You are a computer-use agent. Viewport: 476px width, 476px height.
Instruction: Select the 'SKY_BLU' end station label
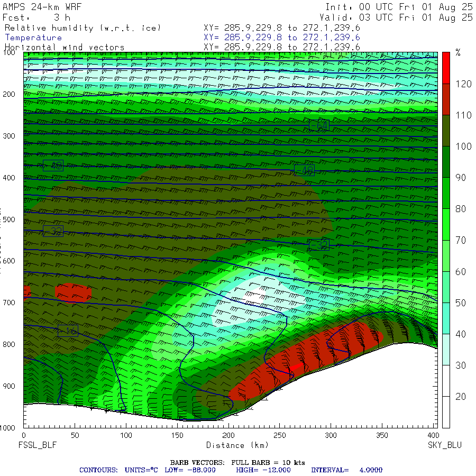click(445, 445)
